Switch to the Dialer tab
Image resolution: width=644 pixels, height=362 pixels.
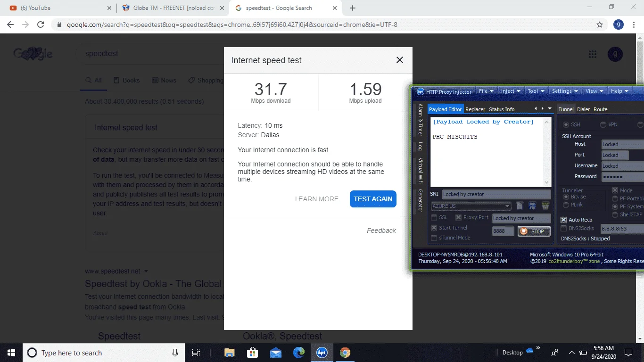[583, 109]
